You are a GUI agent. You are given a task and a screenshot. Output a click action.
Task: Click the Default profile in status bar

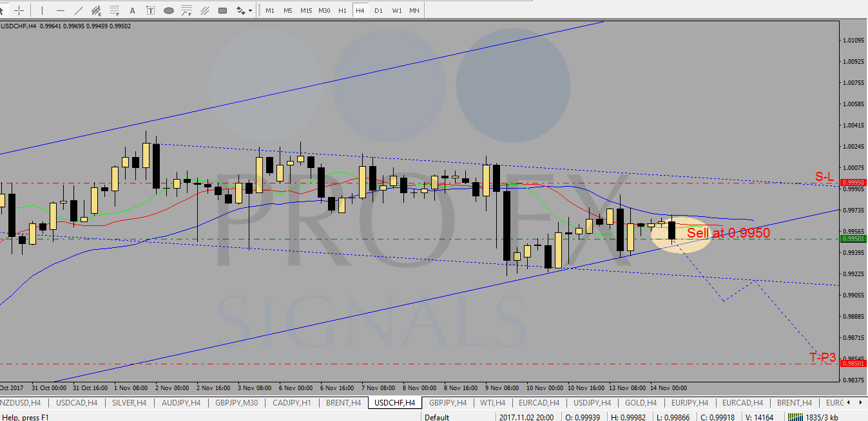437,417
